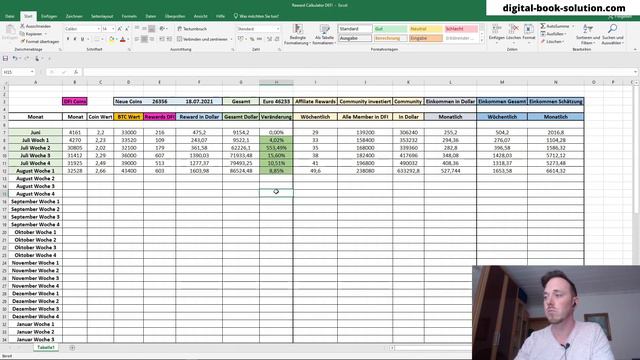Click the Was möchten Sie tun search
Image resolution: width=640 pixels, height=360 pixels.
tap(256, 16)
